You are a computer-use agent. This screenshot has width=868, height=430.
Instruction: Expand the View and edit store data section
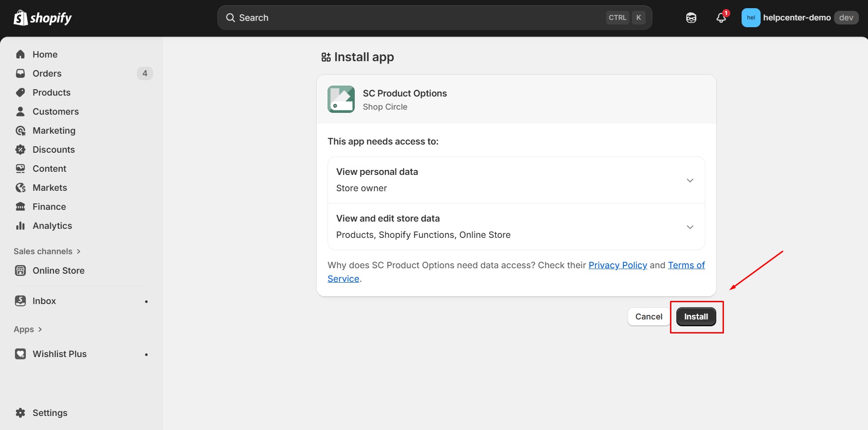690,227
